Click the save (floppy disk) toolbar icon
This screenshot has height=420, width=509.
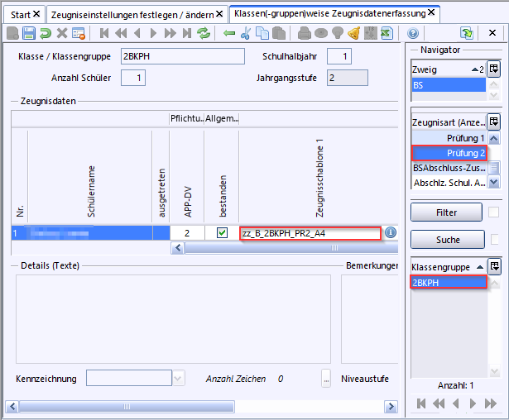tap(29, 33)
